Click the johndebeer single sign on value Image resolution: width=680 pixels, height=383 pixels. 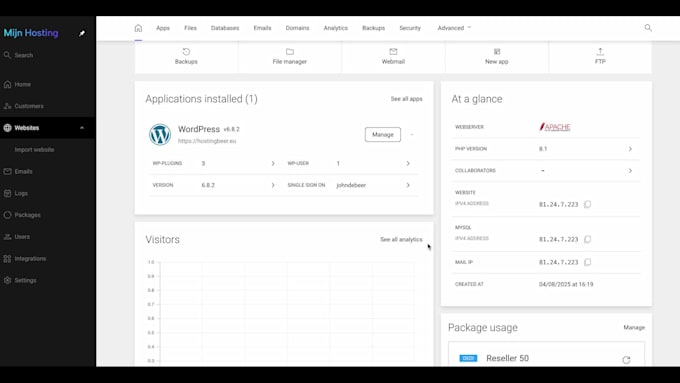[x=351, y=185]
